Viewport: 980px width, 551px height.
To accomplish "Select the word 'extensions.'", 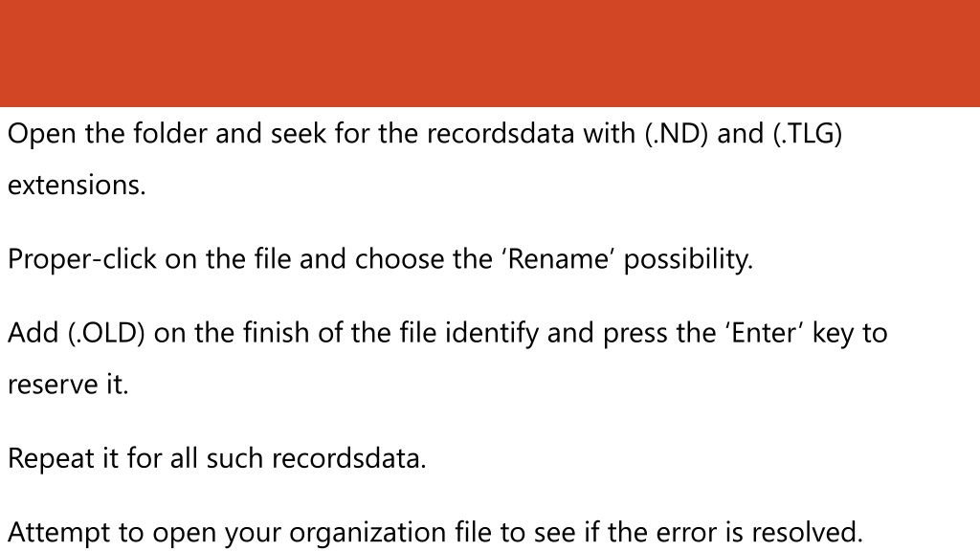I will coord(77,185).
